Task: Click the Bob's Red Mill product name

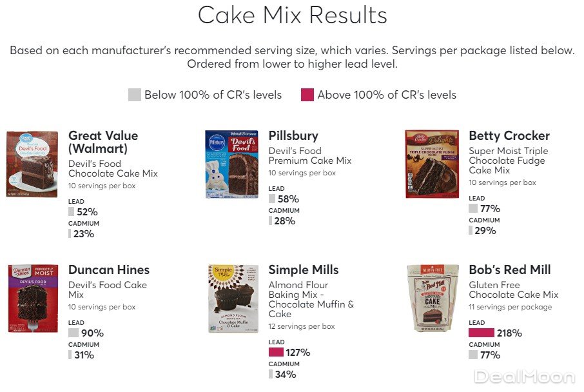Action: [x=510, y=270]
